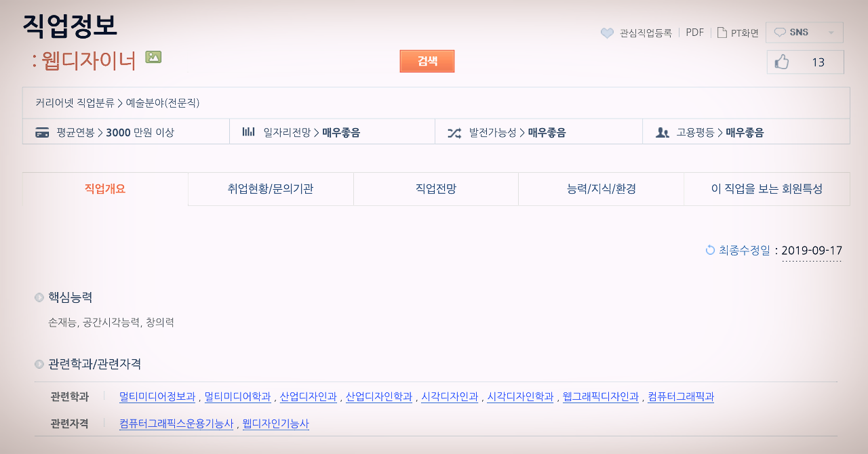Image resolution: width=868 pixels, height=454 pixels.
Task: Click the orange 검색 button
Action: tap(427, 61)
